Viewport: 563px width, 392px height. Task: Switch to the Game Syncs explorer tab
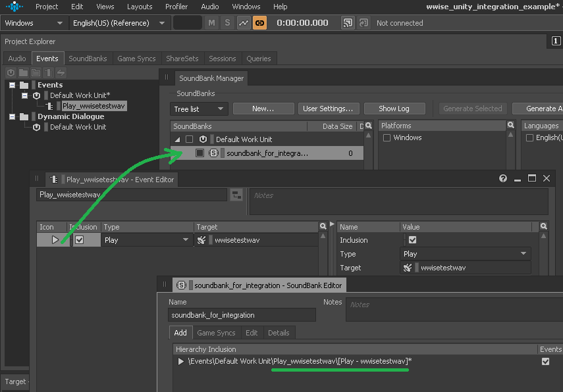[x=136, y=59]
